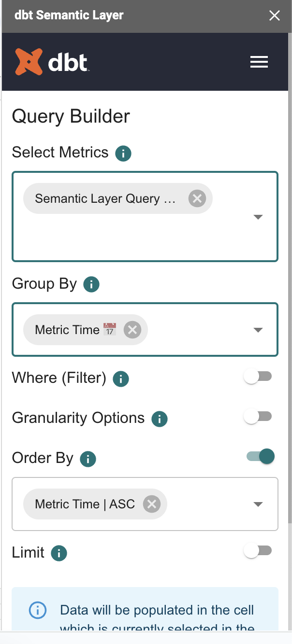This screenshot has height=644, width=292.
Task: Open the Select Metrics dropdown
Action: click(258, 217)
